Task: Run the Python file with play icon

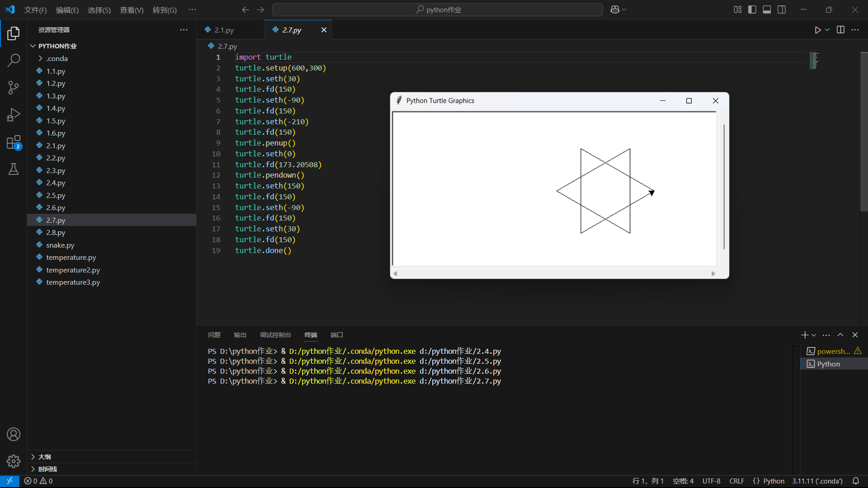Action: point(817,30)
